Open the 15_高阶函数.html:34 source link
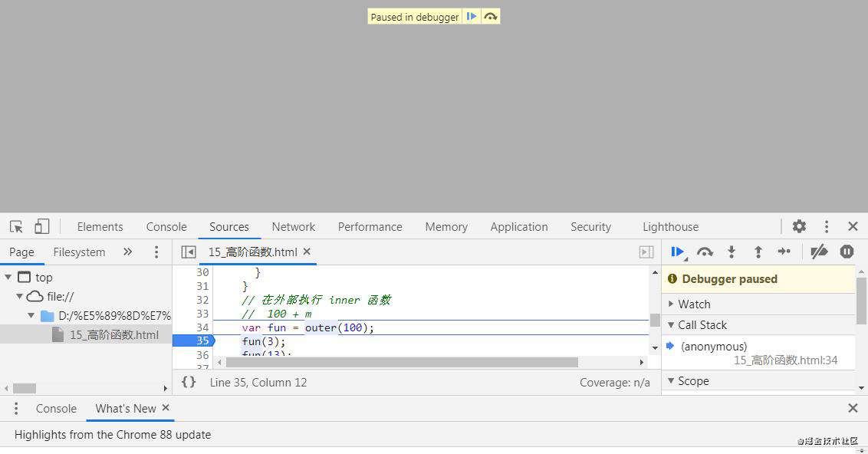 tap(785, 360)
